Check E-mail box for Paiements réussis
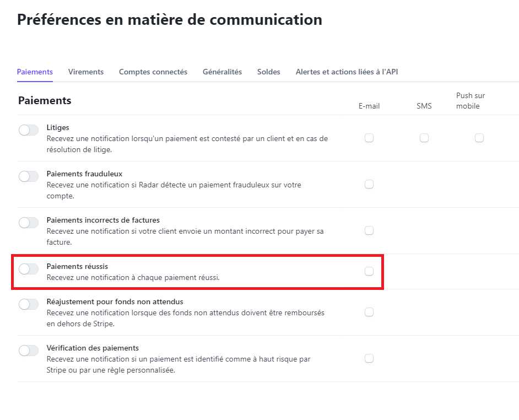This screenshot has width=519, height=420. click(x=369, y=271)
